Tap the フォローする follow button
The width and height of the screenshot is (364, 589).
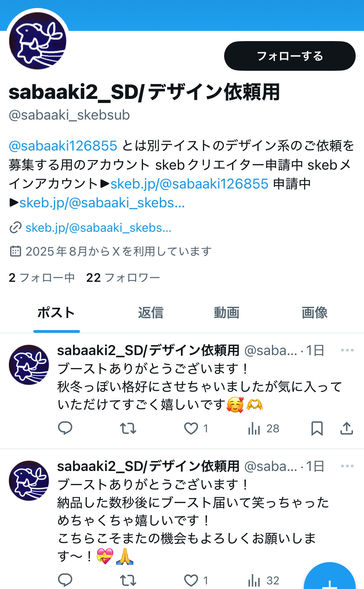pos(290,56)
